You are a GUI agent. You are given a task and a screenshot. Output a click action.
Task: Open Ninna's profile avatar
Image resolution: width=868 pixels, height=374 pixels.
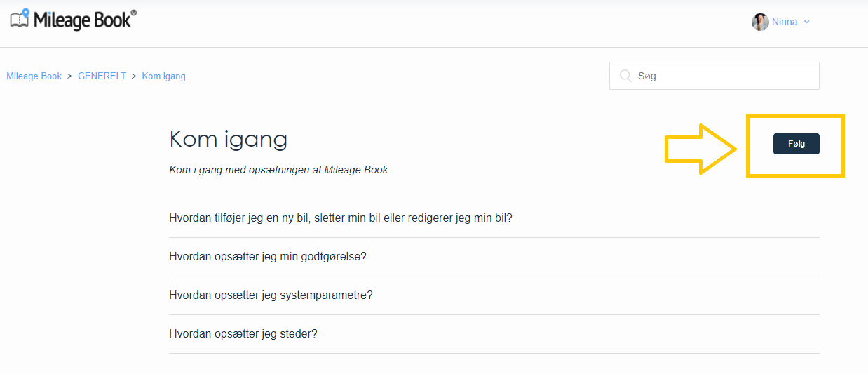[760, 22]
